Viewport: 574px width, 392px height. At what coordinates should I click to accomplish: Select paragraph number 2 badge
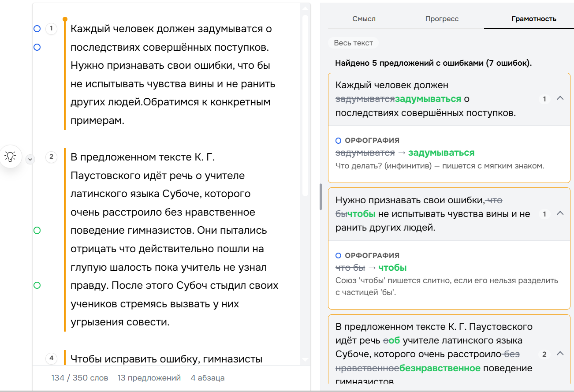51,157
